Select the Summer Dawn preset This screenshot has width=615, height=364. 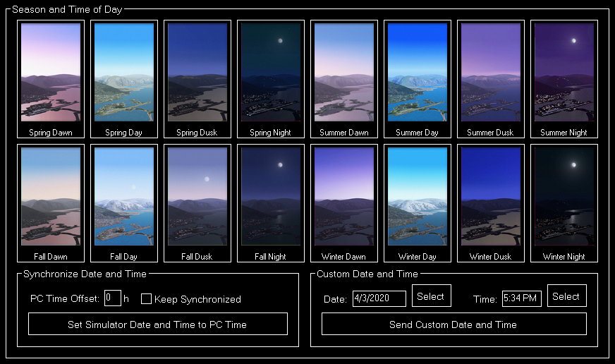click(344, 79)
